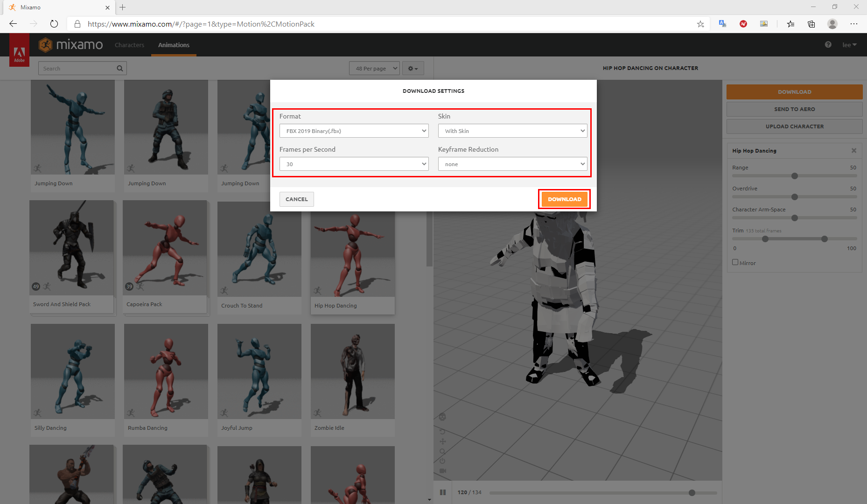Click Upload Character button

[x=794, y=126]
